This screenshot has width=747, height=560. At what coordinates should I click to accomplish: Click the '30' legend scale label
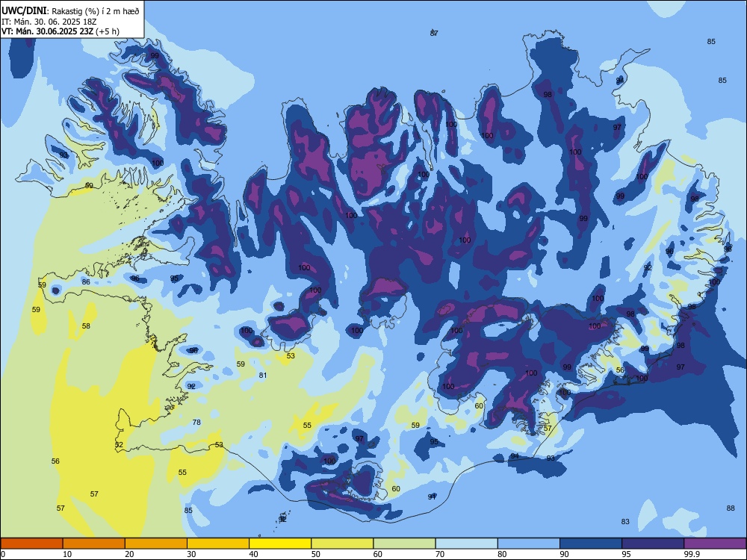191,554
